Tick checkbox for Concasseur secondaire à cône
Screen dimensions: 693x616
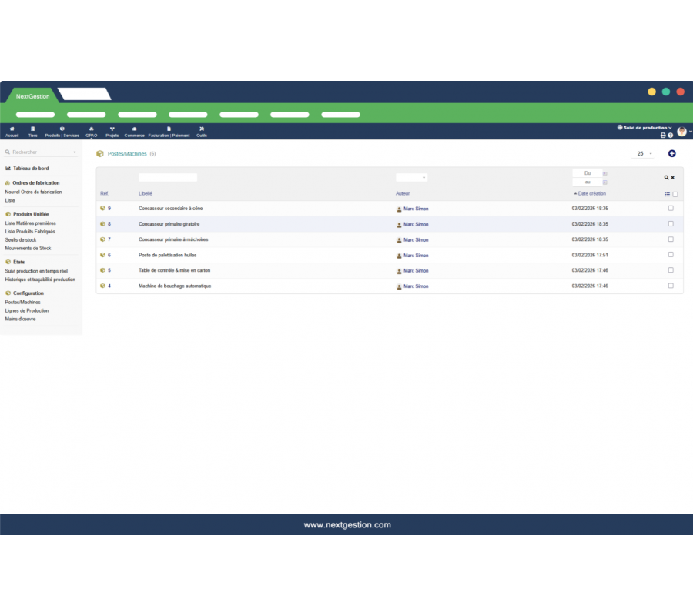coord(671,209)
